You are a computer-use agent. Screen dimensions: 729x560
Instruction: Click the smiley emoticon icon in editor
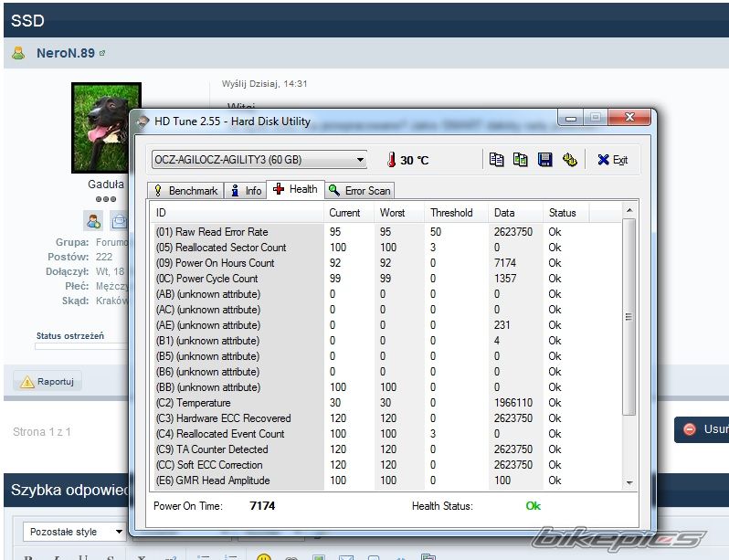pyautogui.click(x=263, y=556)
